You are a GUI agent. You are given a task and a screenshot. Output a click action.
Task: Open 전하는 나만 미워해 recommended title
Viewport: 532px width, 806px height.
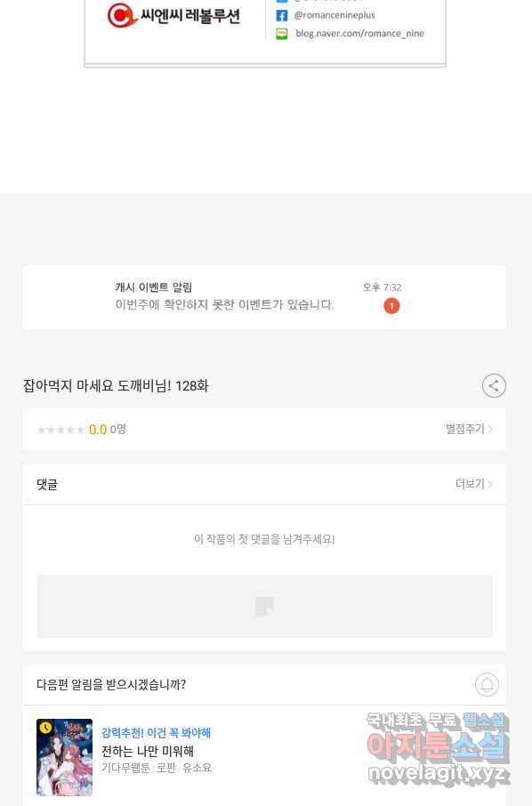(x=148, y=751)
